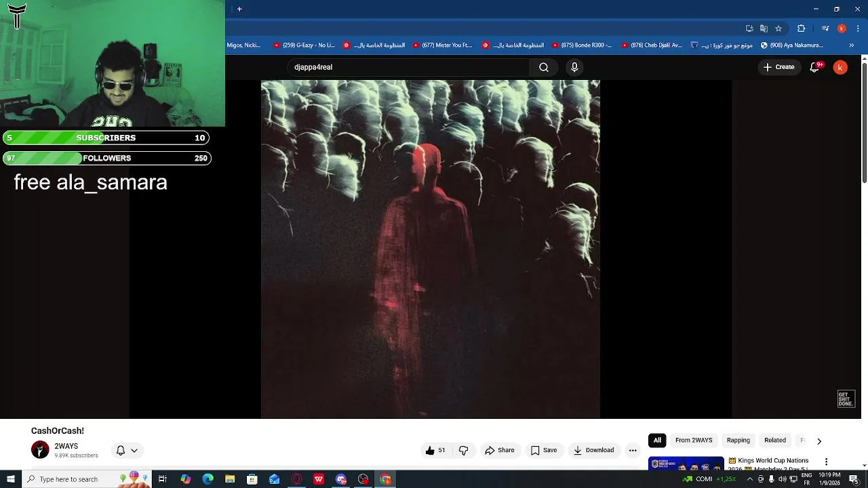This screenshot has height=488, width=868.
Task: Open Copilot from taskbar
Action: 185,479
